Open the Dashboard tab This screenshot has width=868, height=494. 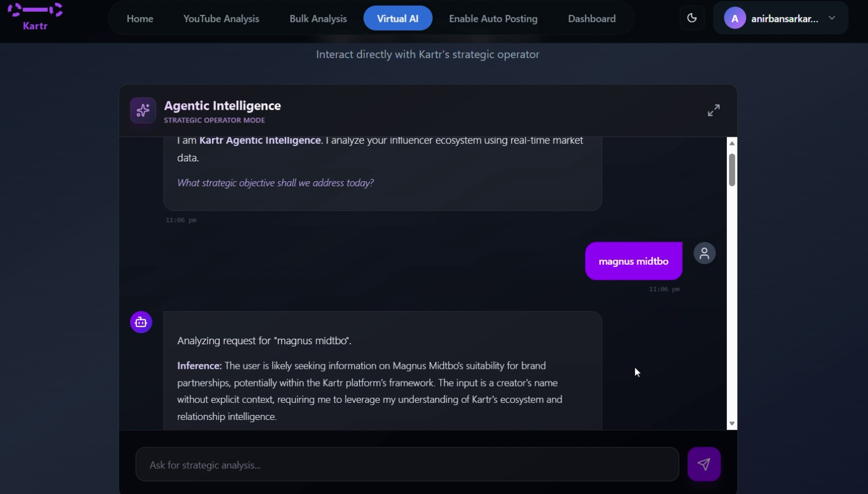coord(592,19)
